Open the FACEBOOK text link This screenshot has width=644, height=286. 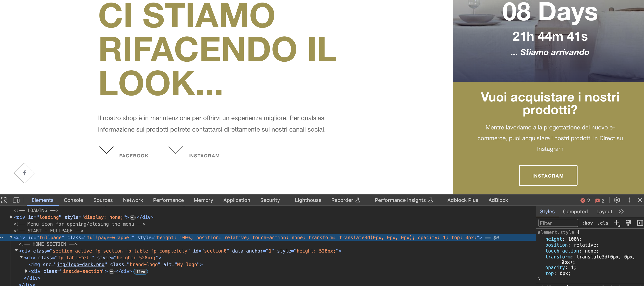(134, 156)
